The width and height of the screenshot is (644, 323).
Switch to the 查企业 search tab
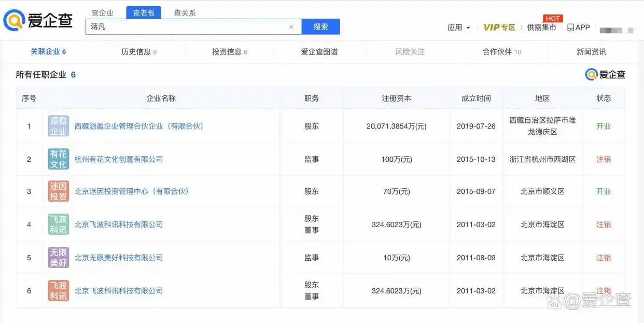click(x=102, y=13)
